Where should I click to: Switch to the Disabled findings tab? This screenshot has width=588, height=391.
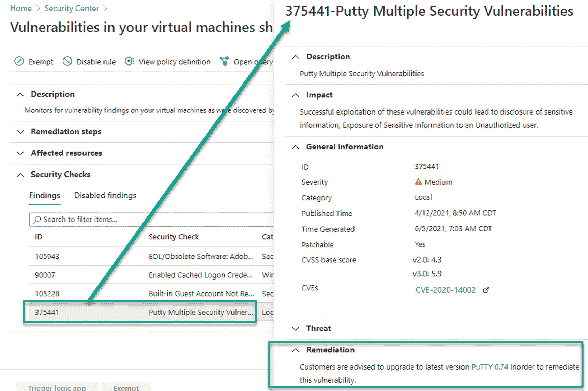105,195
